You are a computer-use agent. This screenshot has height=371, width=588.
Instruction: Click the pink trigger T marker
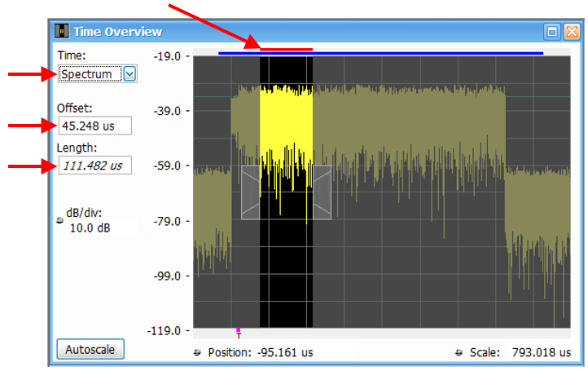coord(238,332)
